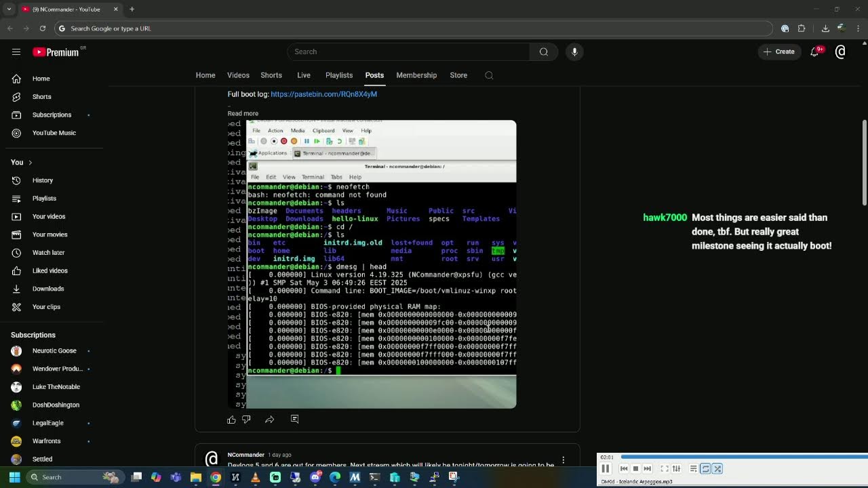This screenshot has width=868, height=488.
Task: Open the channel Live tab
Action: pos(304,75)
